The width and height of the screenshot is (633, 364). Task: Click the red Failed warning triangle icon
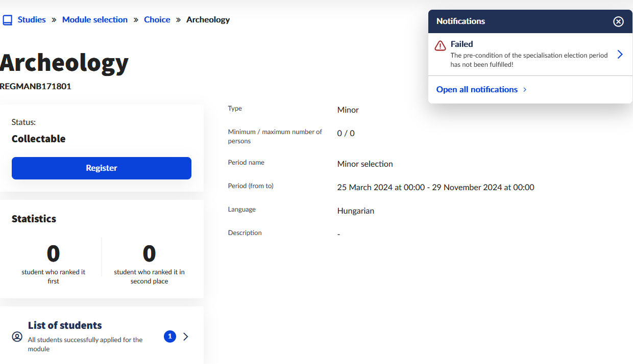440,46
